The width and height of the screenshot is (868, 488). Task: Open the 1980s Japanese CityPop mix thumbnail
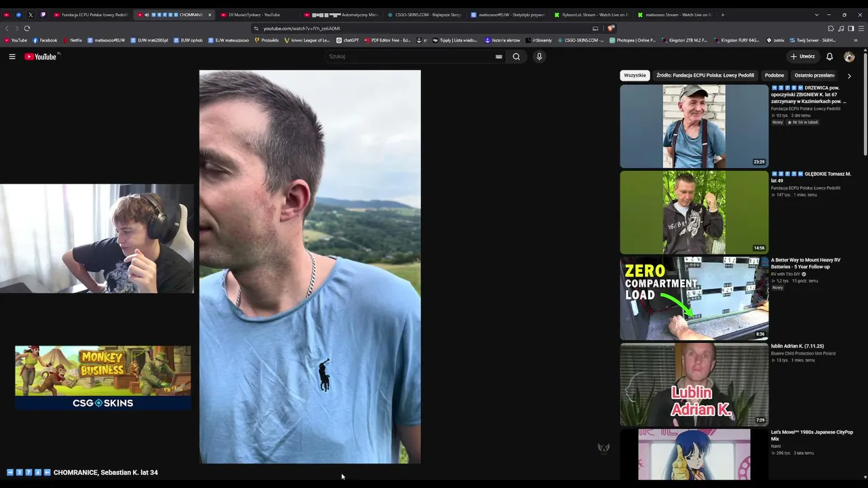point(694,454)
